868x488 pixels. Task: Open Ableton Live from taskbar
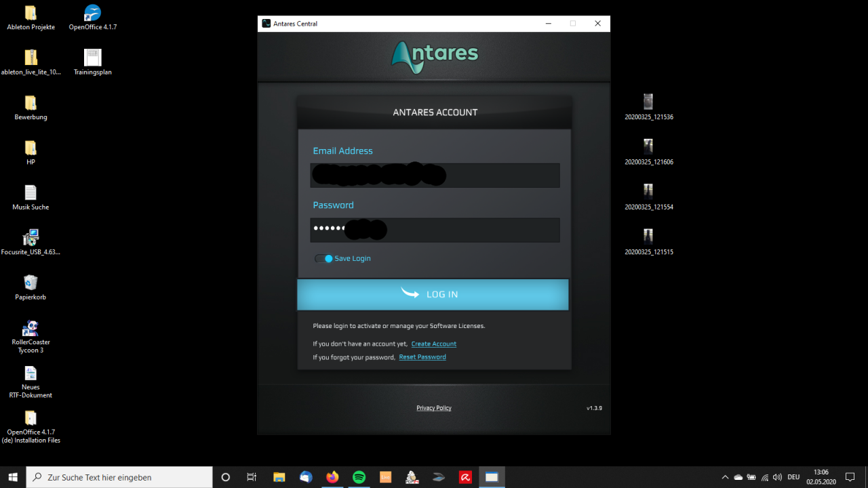click(x=385, y=477)
